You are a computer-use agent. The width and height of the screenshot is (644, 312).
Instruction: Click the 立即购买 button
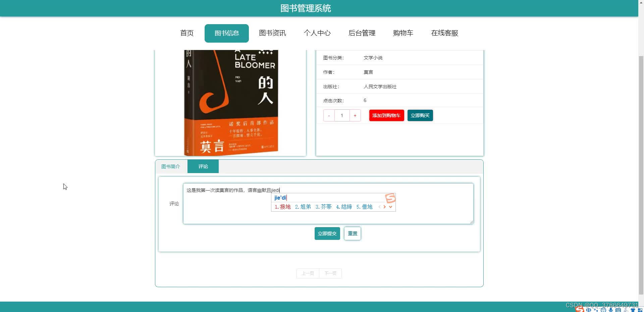coord(420,115)
